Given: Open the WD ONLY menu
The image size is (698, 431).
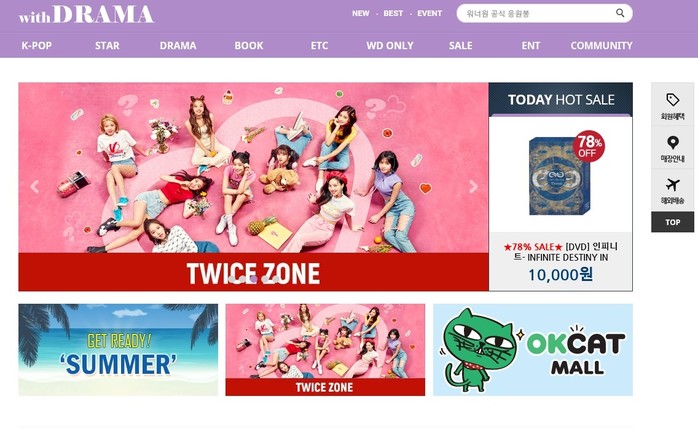Looking at the screenshot, I should [x=390, y=45].
